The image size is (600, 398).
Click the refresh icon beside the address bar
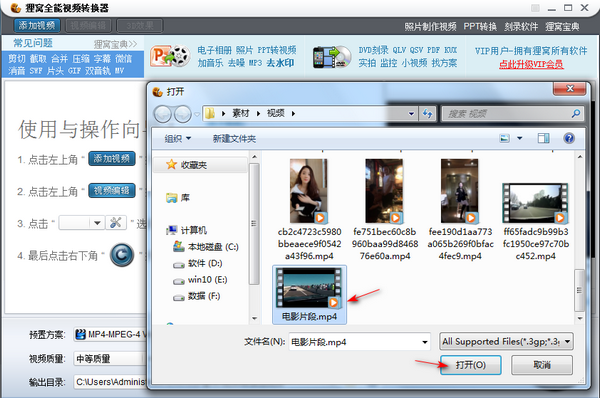(427, 114)
